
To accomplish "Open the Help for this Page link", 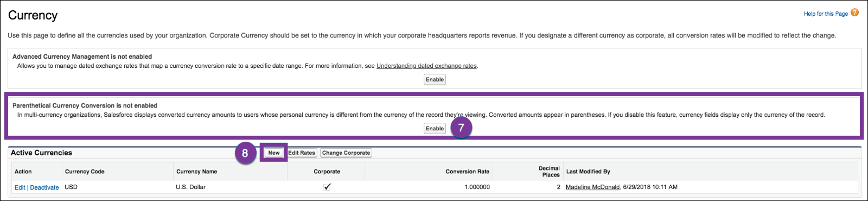I will point(826,14).
